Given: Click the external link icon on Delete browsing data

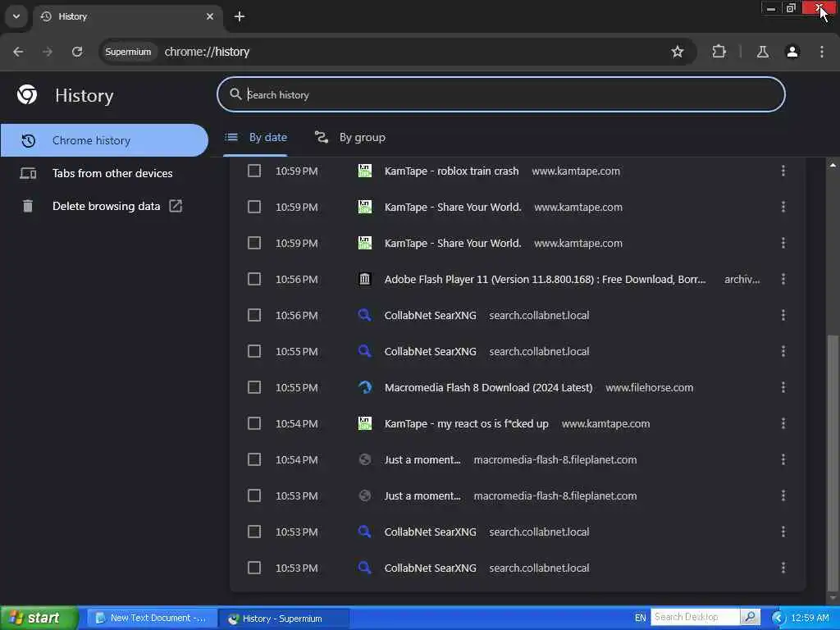Looking at the screenshot, I should (x=176, y=206).
